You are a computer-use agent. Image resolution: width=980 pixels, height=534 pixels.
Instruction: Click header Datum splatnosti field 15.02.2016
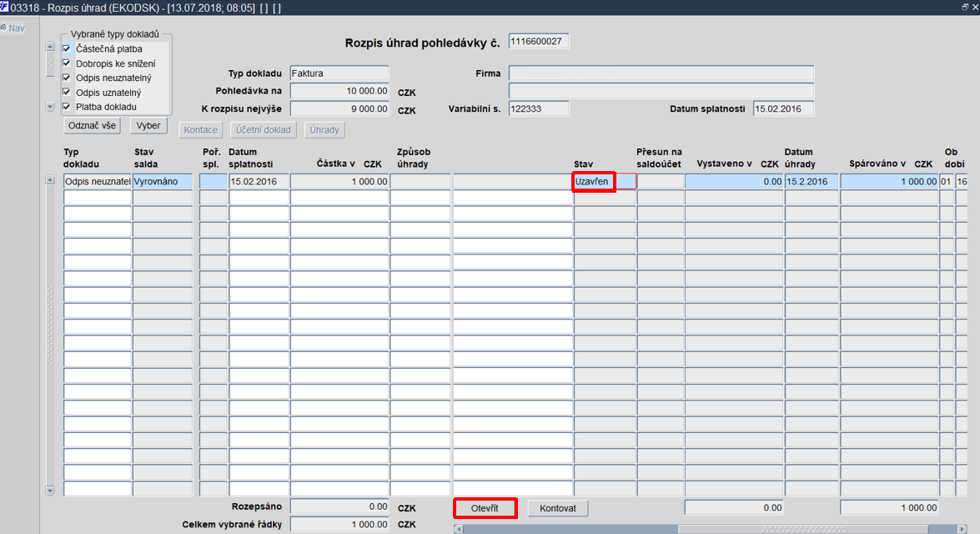click(783, 108)
